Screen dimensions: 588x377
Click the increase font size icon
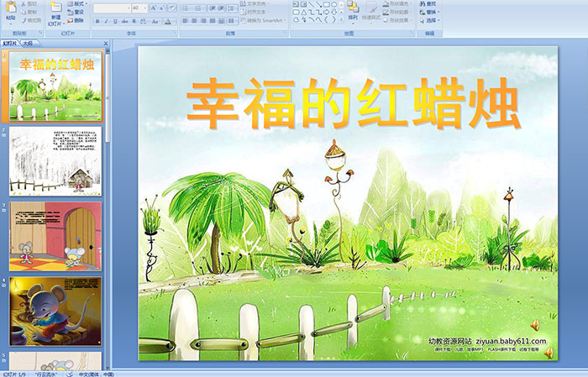(x=151, y=8)
